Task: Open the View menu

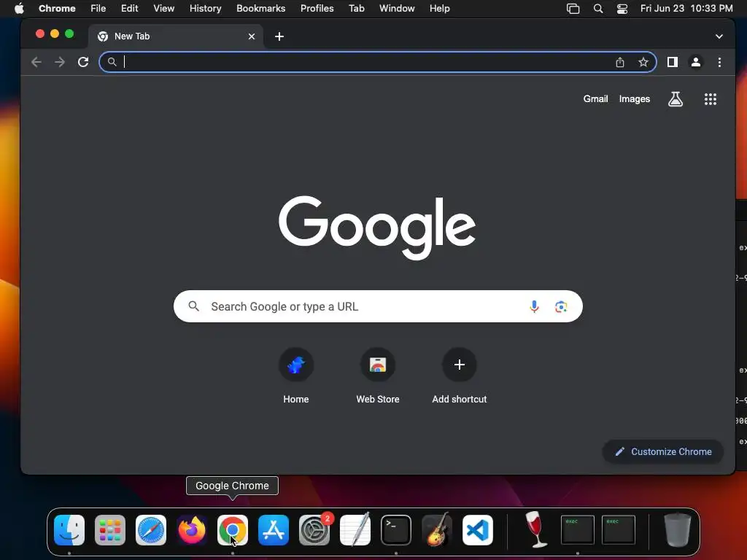Action: (163, 9)
